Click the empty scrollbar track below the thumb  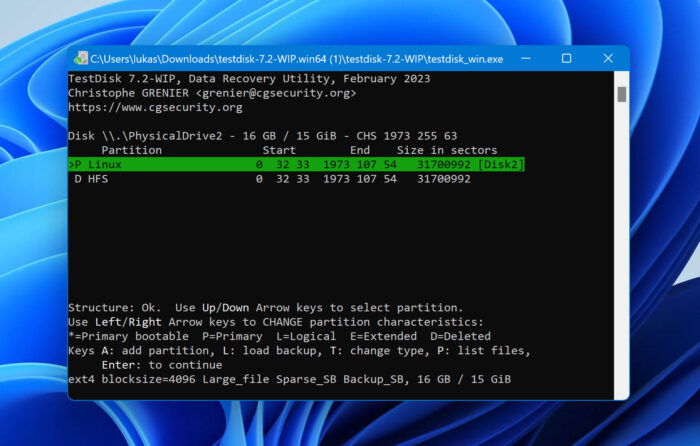(x=621, y=250)
